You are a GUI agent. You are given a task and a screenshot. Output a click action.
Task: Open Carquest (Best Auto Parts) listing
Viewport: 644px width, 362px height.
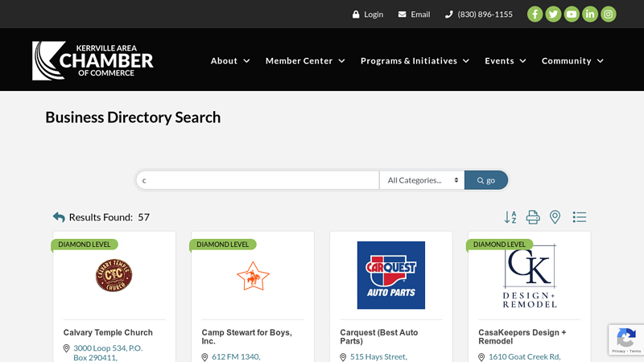click(x=378, y=336)
